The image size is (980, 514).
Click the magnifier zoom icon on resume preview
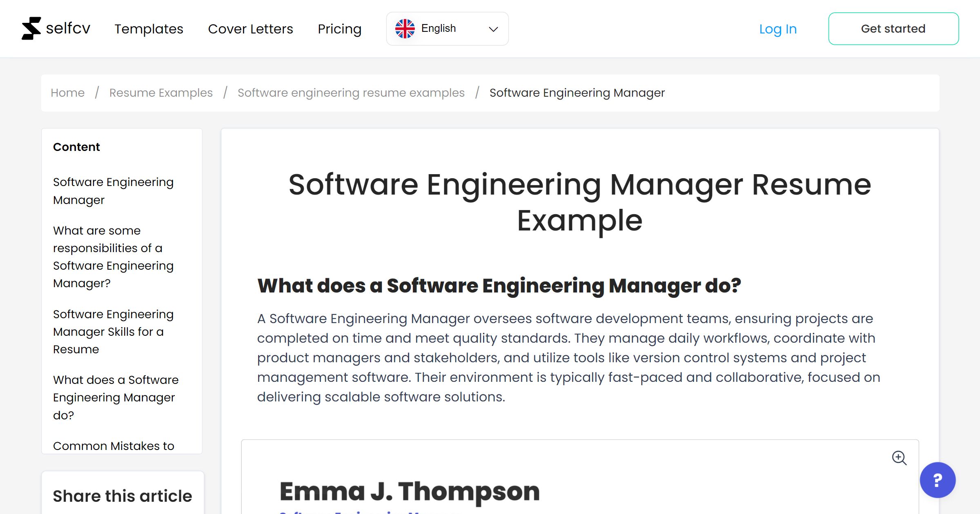click(x=899, y=458)
